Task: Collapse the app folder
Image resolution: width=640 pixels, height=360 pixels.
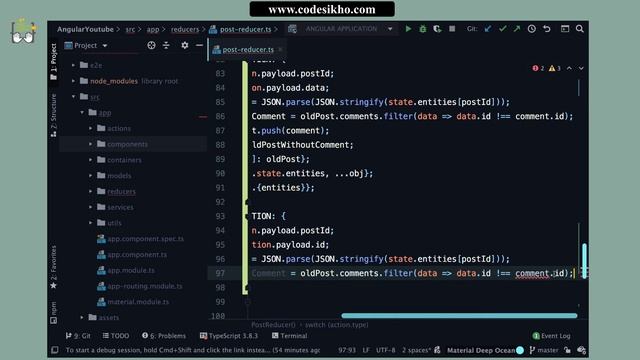Action: coord(82,112)
